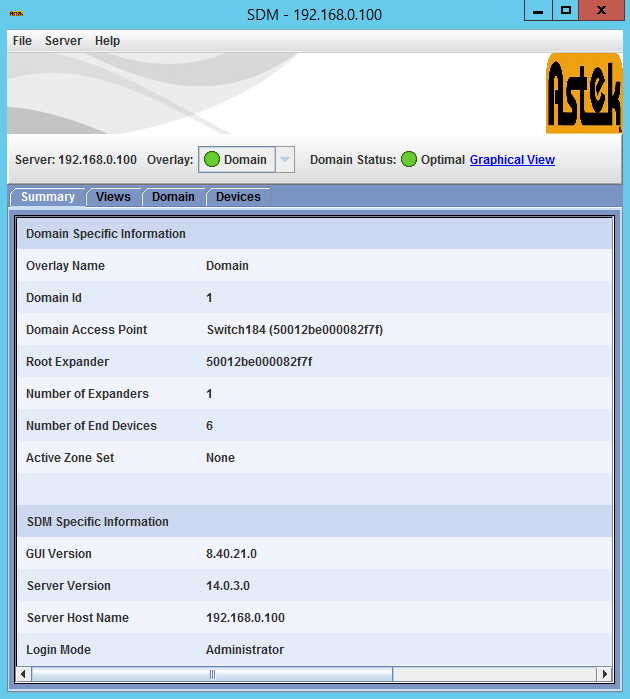Click the Server Host Name value 192.168.0.100
The image size is (630, 699).
(245, 618)
